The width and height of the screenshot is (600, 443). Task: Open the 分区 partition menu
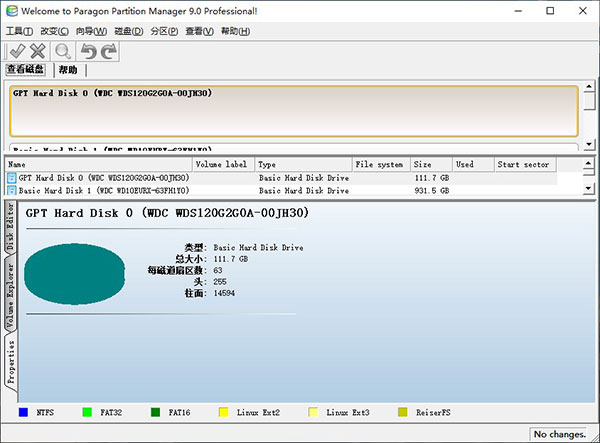pos(164,31)
